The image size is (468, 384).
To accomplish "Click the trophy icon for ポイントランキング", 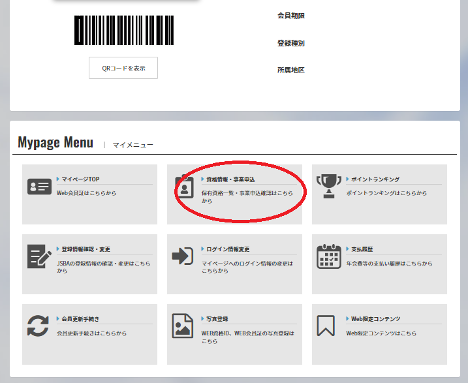I will tap(329, 186).
